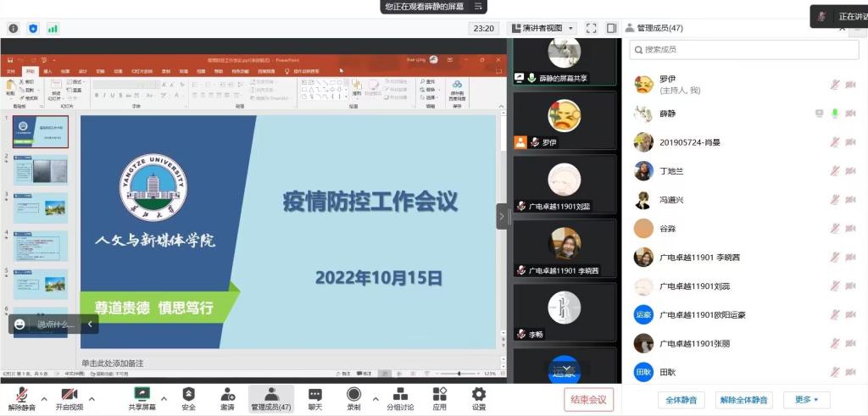
Task: Open 设置 settings gear
Action: (x=479, y=398)
